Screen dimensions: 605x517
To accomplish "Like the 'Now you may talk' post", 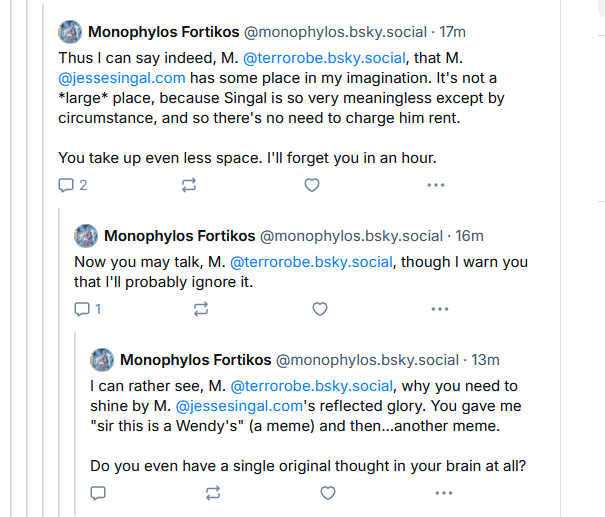I will pos(320,309).
